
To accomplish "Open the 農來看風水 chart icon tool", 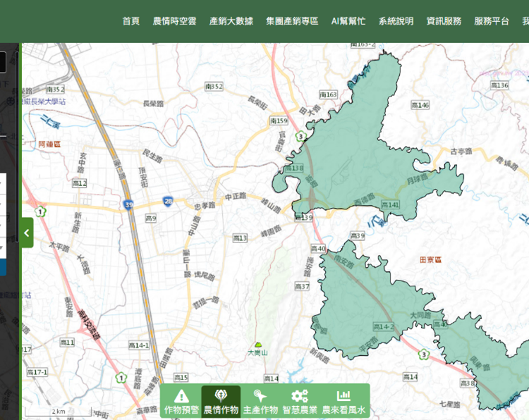I will point(343,400).
